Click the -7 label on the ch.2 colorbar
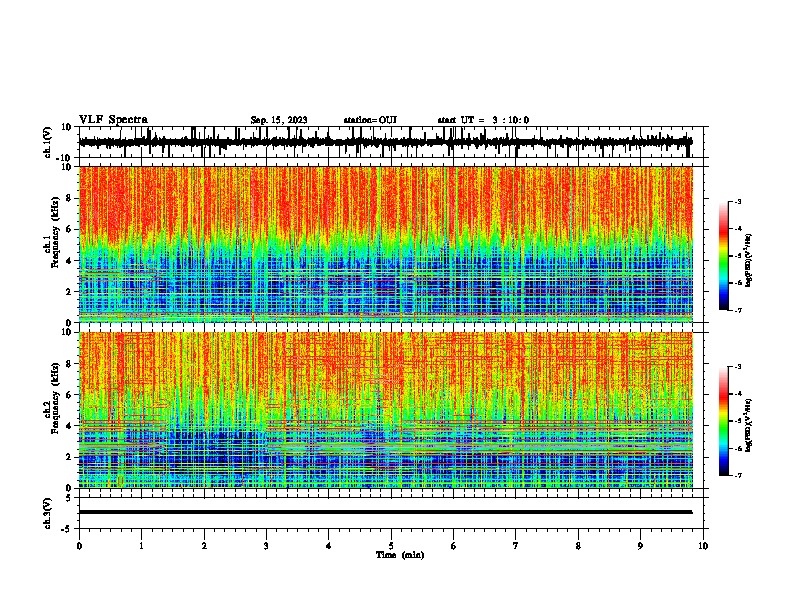 [x=737, y=476]
